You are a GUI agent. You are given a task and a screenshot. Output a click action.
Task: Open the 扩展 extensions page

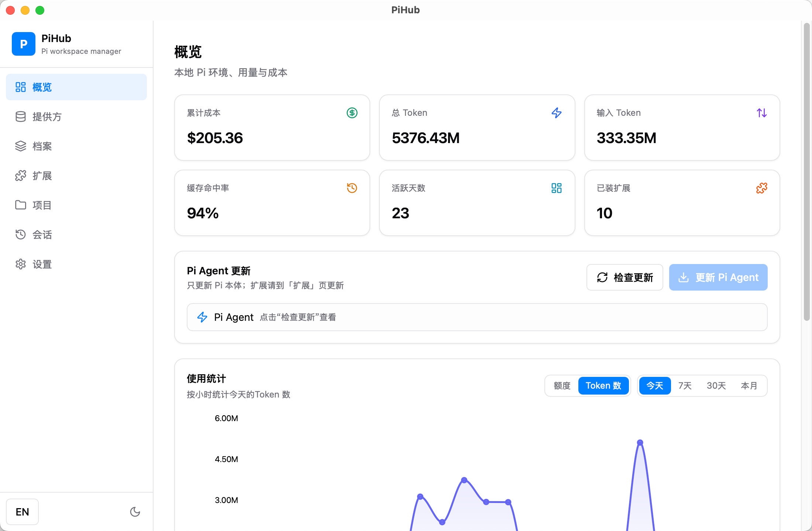76,176
